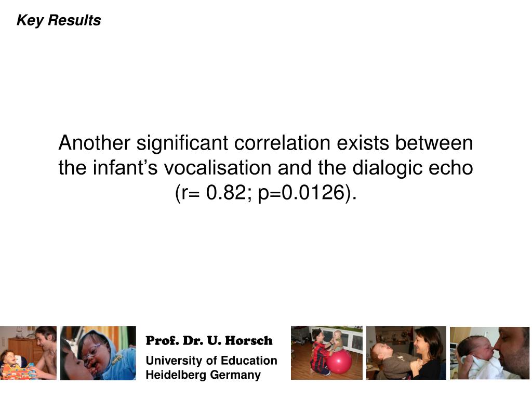Viewport: 532px width, 399px height.
Task: Click the 'Key Results' slide heading
Action: pos(59,20)
